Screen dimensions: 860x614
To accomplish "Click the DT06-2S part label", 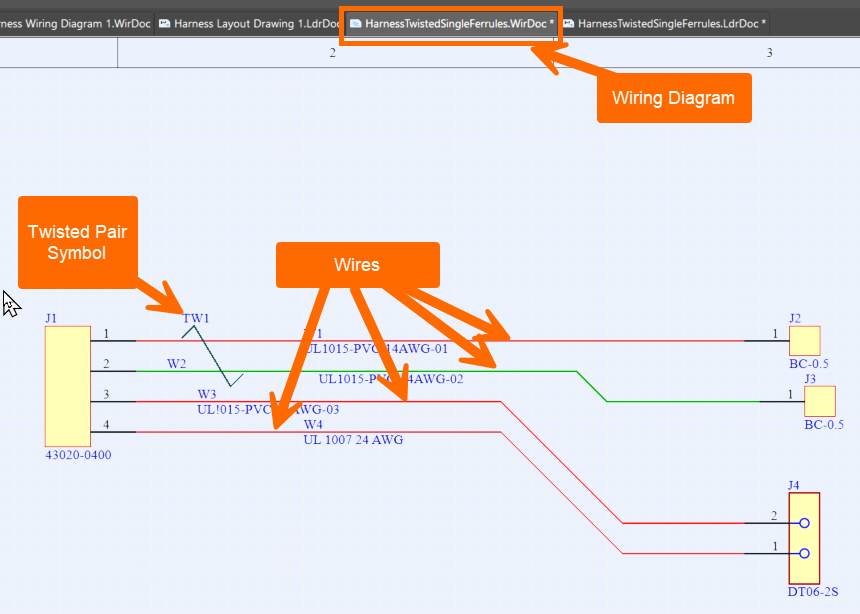I will click(x=813, y=592).
